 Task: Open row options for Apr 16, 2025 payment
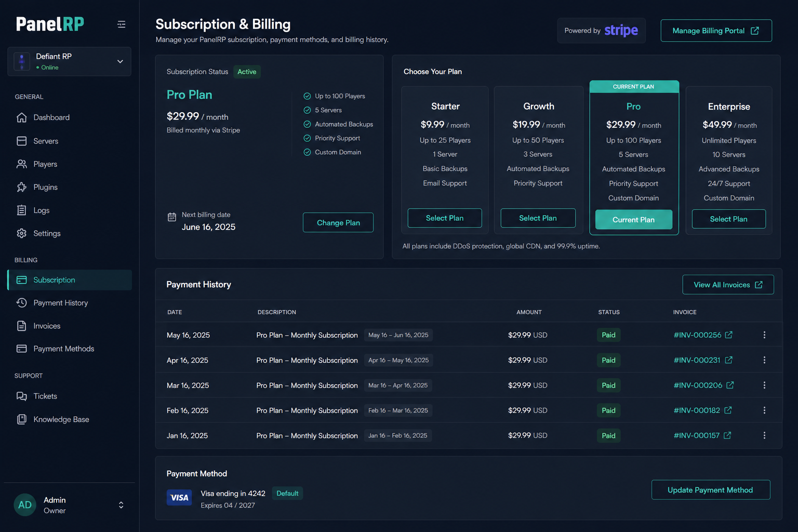click(x=764, y=360)
